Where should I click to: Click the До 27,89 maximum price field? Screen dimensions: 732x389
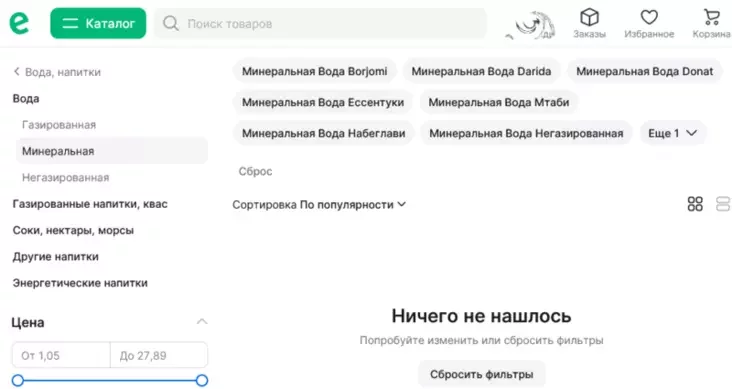(159, 355)
